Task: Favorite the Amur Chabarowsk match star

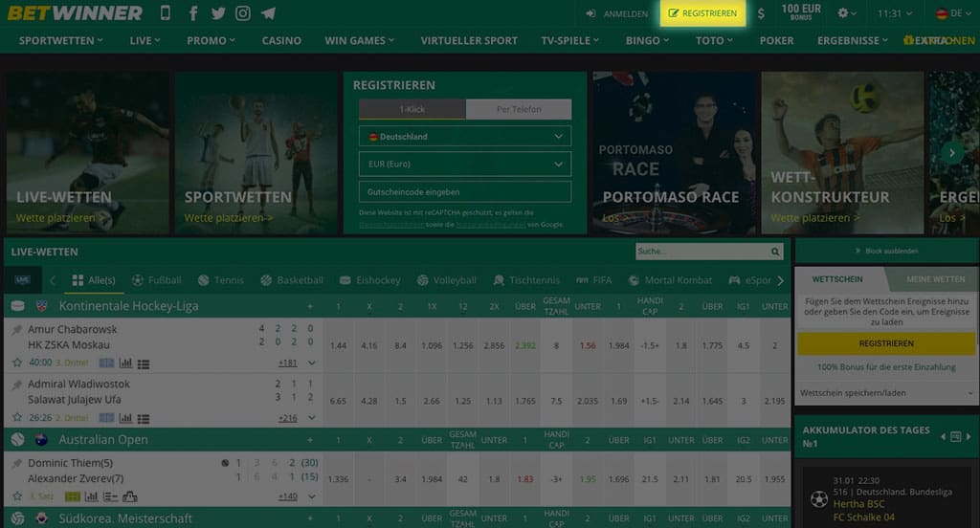Action: pos(17,363)
